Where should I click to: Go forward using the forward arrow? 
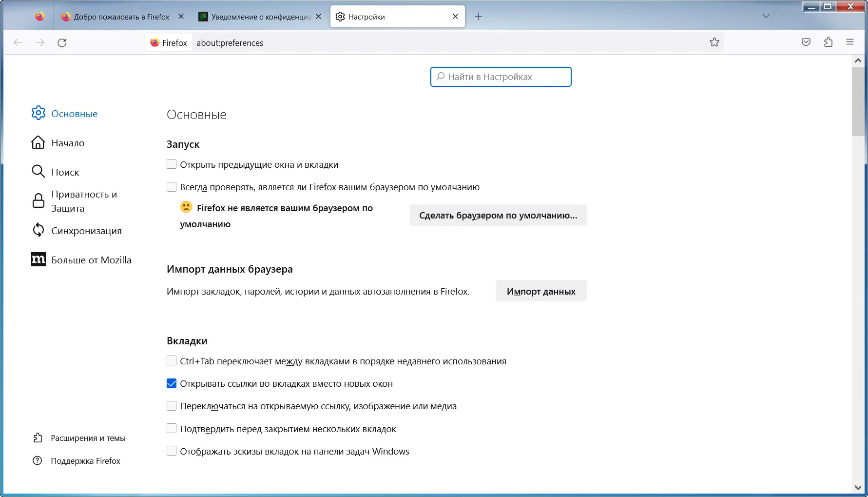pos(40,42)
